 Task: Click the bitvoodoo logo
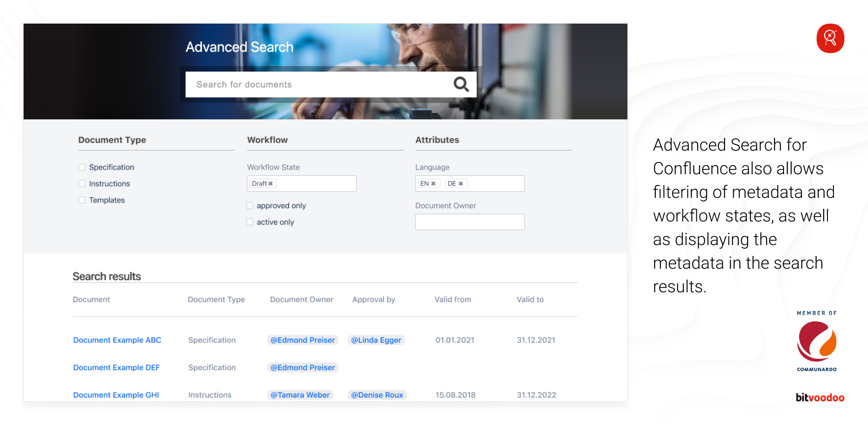820,398
